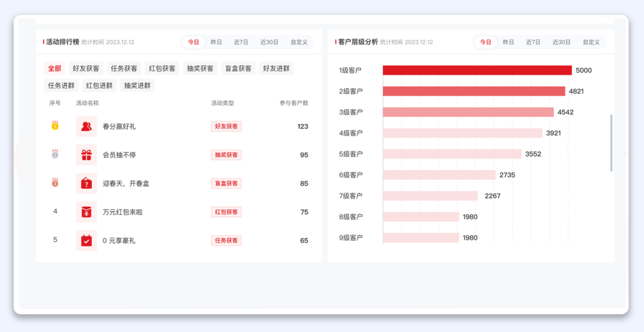Click the bronze medal rank 3 icon
The height and width of the screenshot is (332, 644).
pos(55,183)
